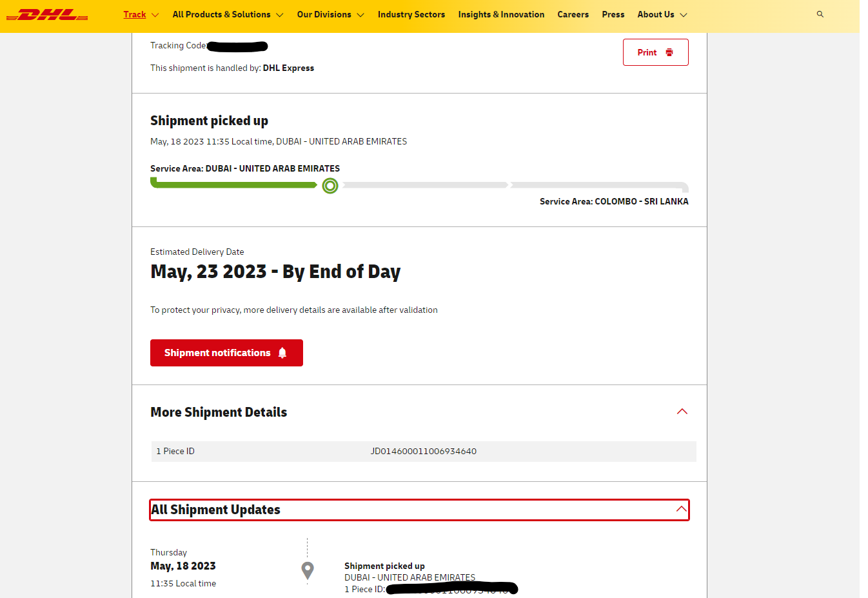Expand the About Us chevron
Image resolution: width=868 pixels, height=598 pixels.
684,15
